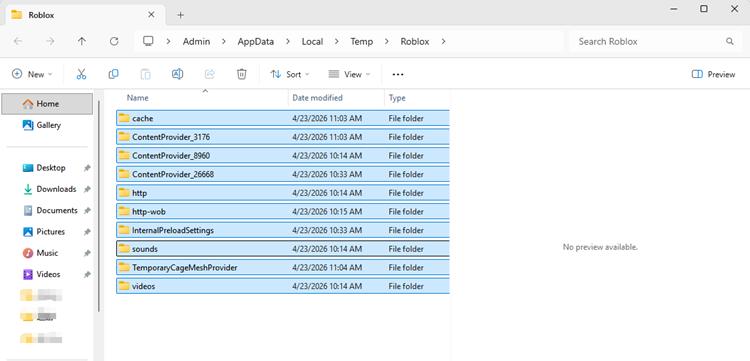Click the http folder icon
This screenshot has width=750, height=361.
coord(124,193)
